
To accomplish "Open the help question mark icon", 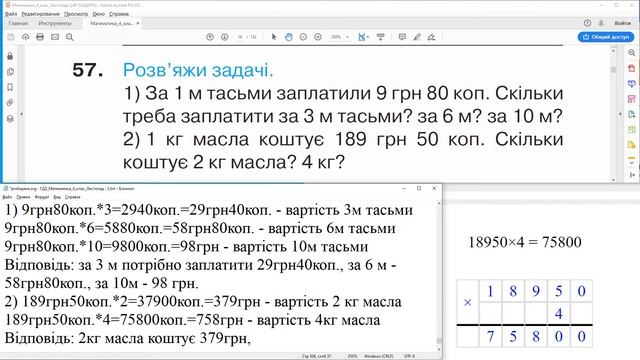I will pos(587,23).
